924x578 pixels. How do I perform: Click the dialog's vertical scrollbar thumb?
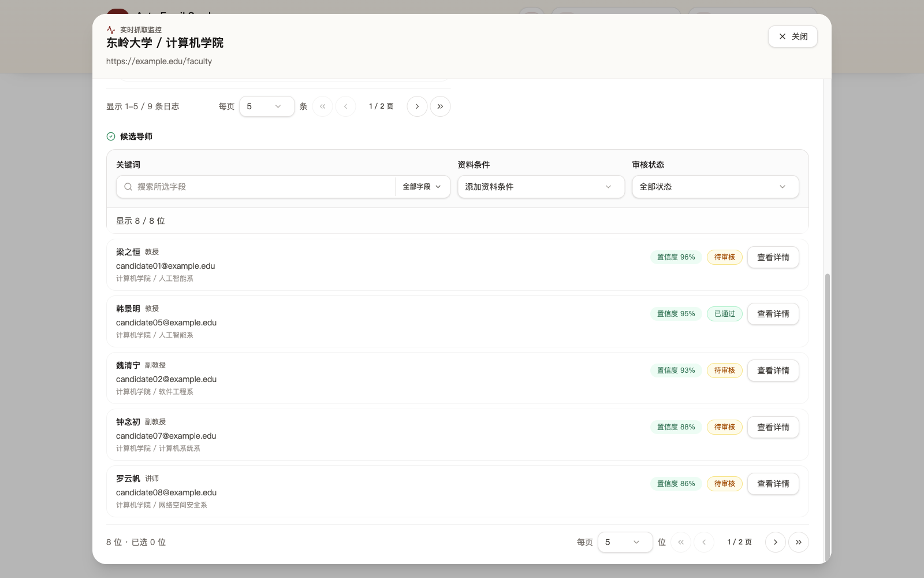[x=827, y=416]
